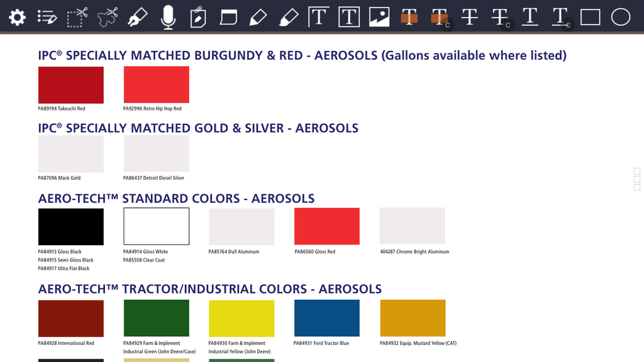
Task: Select the typewriter text tool
Action: pos(319,17)
